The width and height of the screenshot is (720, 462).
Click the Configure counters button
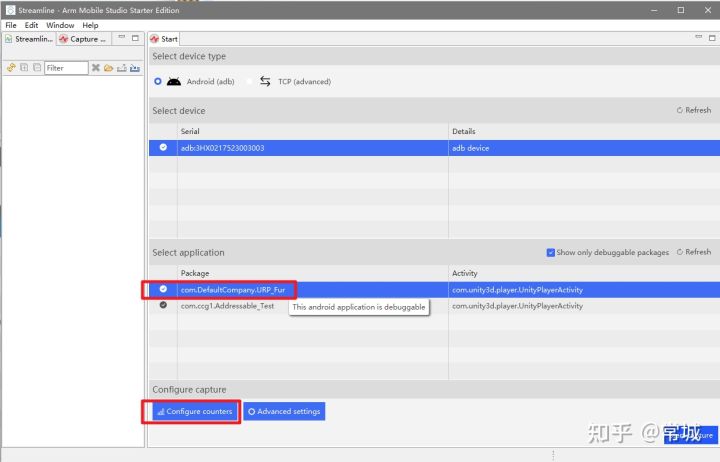pyautogui.click(x=195, y=411)
